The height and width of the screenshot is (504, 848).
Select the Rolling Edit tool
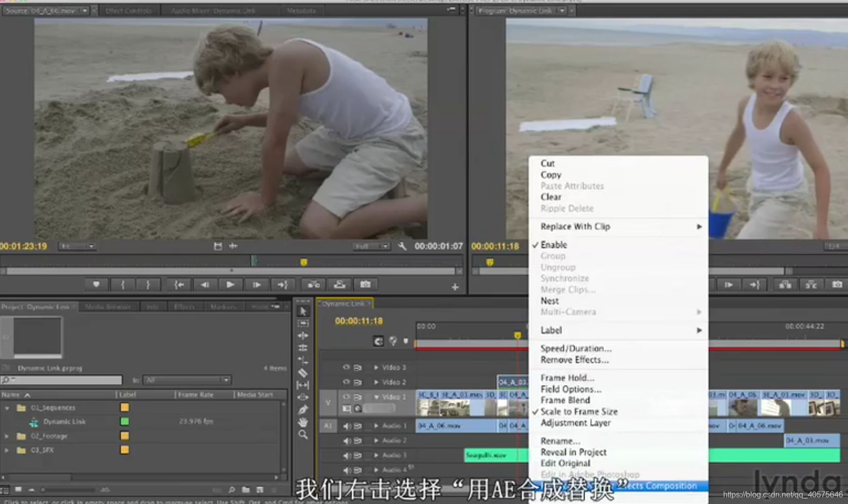[x=303, y=348]
